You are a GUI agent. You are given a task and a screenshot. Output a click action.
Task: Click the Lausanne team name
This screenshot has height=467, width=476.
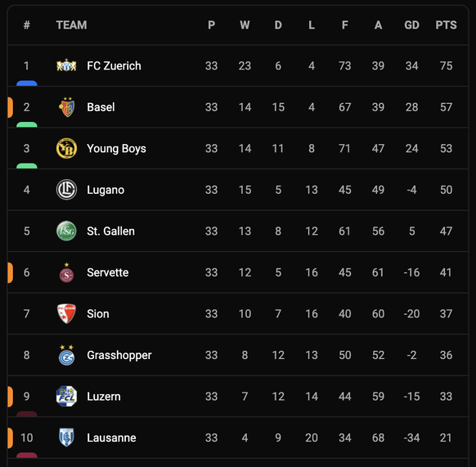pos(111,438)
